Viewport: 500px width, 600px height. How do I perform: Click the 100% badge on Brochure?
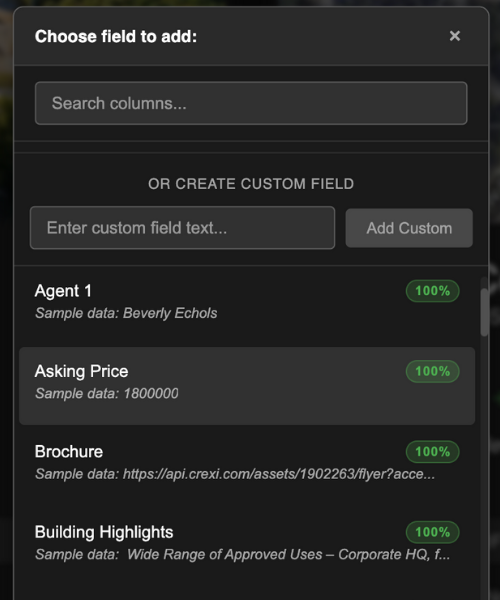pos(432,452)
